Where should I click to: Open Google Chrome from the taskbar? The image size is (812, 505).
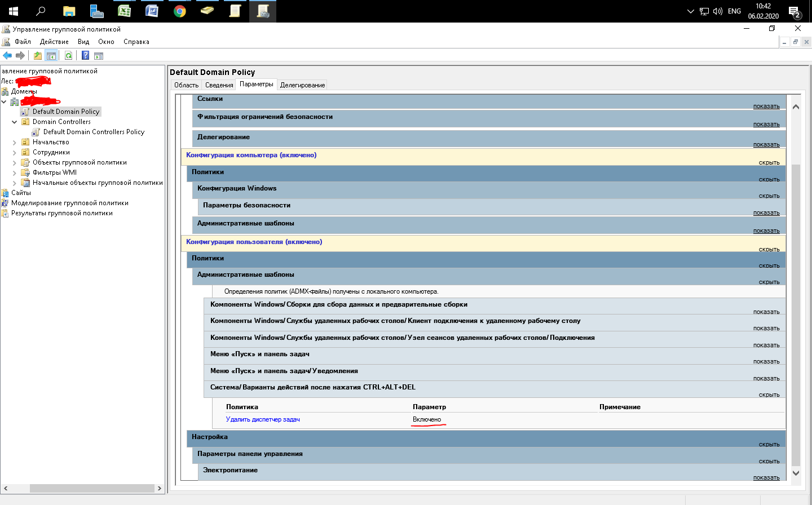(x=179, y=11)
